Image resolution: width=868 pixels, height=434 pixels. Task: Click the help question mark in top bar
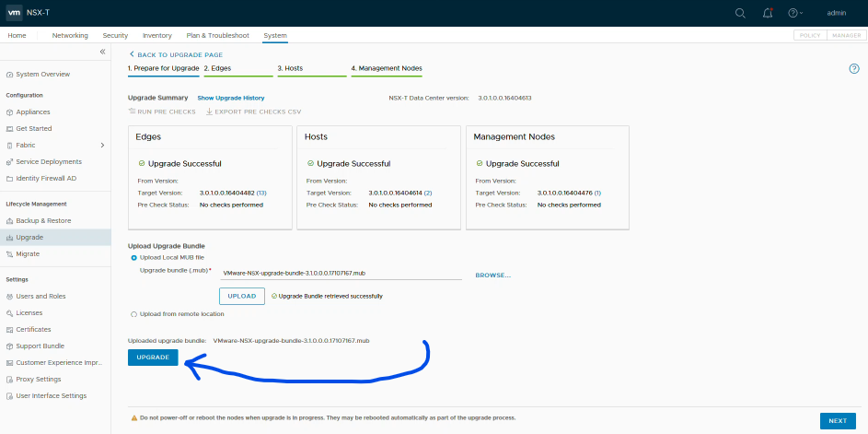793,13
